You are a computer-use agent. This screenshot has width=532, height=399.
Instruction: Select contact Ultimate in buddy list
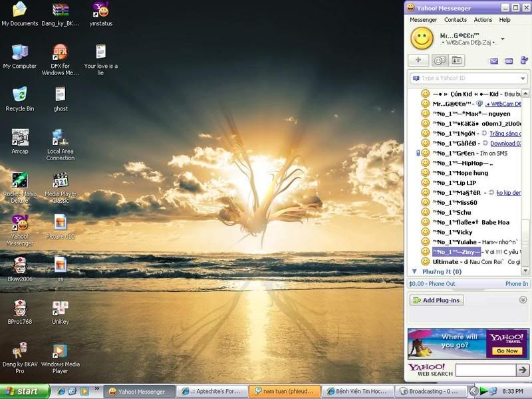(470, 262)
